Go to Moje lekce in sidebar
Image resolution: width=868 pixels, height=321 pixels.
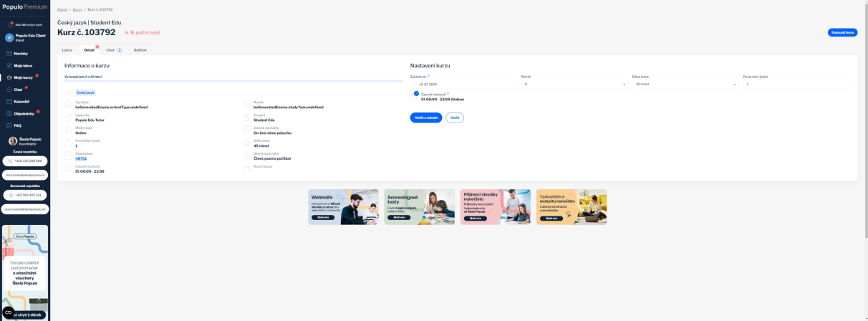tap(23, 65)
